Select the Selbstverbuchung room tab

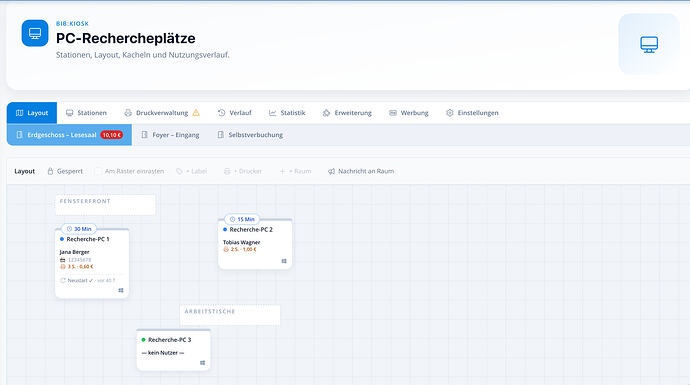coord(250,135)
